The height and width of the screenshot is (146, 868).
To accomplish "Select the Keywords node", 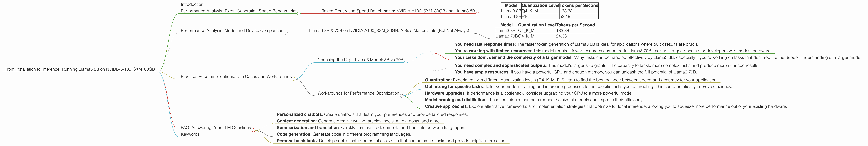I will [190, 134].
